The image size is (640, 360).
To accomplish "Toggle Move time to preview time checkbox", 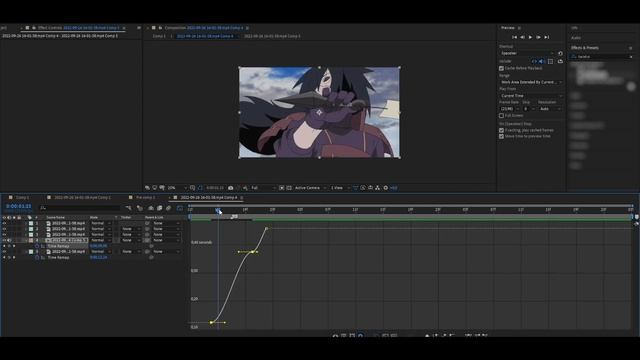I will coord(501,136).
